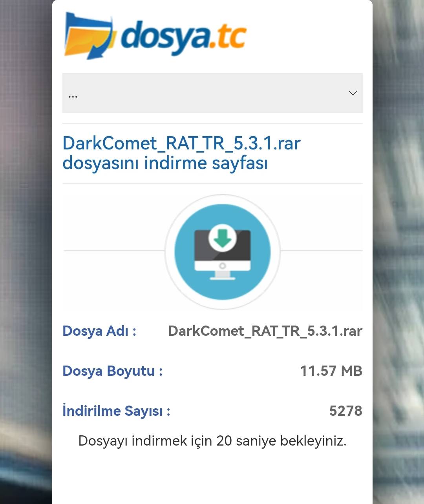The height and width of the screenshot is (504, 424).
Task: Click the 'Dosya Boyutu :' label
Action: click(113, 371)
